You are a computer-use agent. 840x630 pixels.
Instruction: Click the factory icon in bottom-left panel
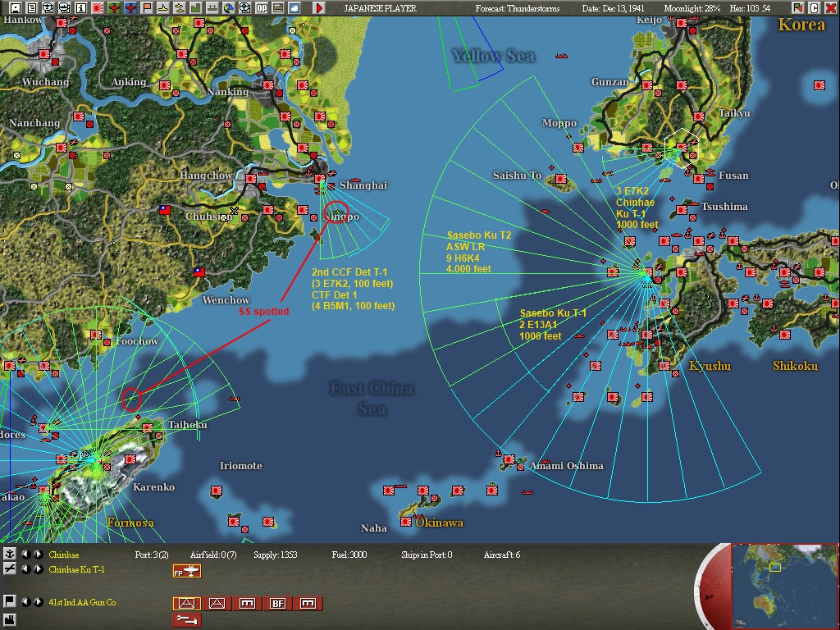9,620
